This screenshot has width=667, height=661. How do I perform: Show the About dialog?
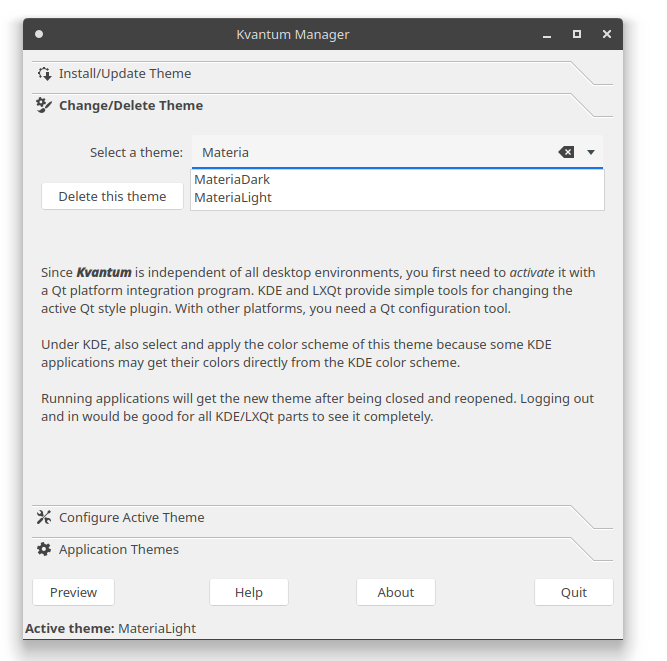396,592
